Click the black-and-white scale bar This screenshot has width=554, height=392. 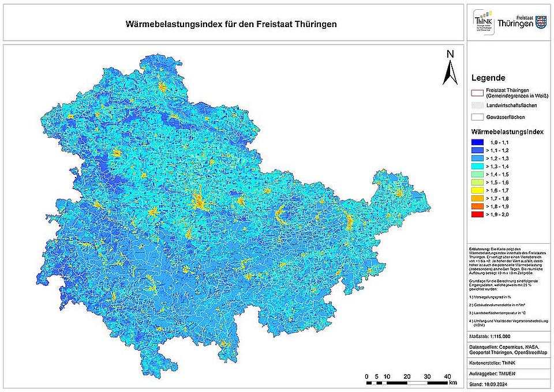[x=407, y=383]
